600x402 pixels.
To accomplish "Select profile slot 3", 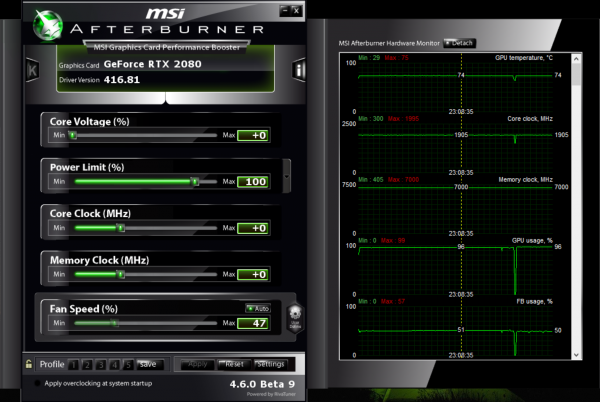I will [x=101, y=365].
